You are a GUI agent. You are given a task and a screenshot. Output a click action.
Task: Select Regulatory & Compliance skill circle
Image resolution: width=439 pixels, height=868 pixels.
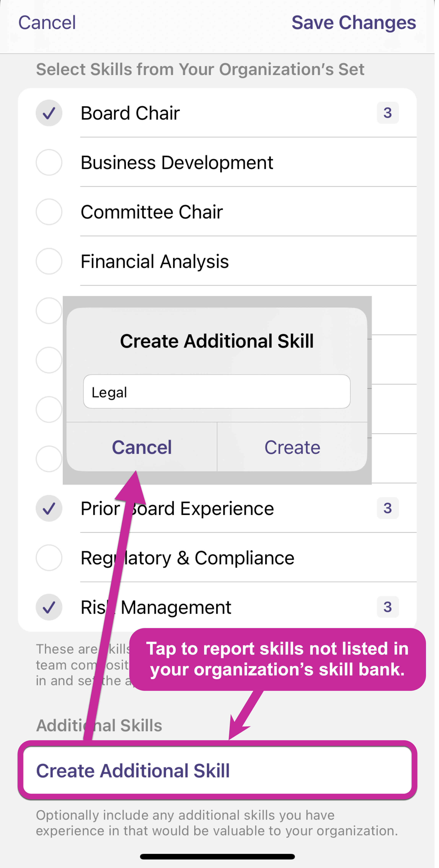pyautogui.click(x=49, y=558)
